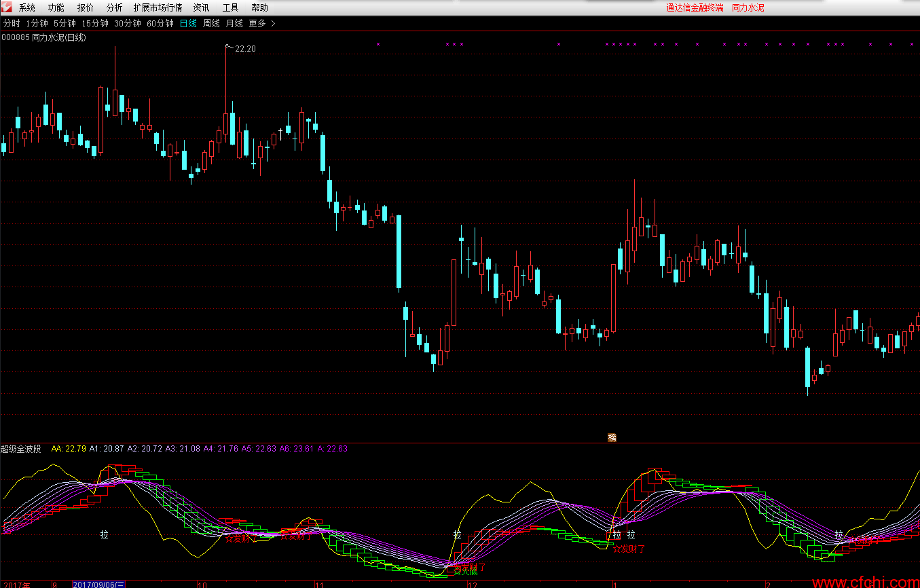Click the 超级全波段 indicator name

point(21,449)
